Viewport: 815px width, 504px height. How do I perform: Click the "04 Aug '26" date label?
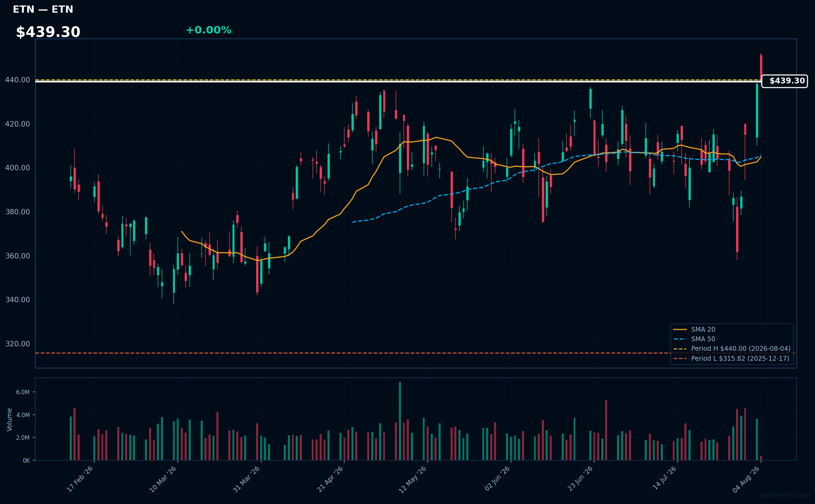[746, 479]
